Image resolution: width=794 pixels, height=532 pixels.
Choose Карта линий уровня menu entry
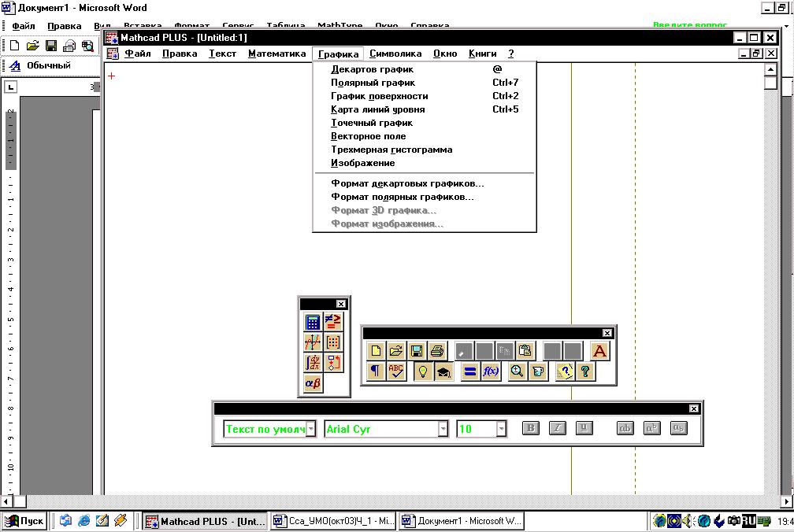pos(425,109)
